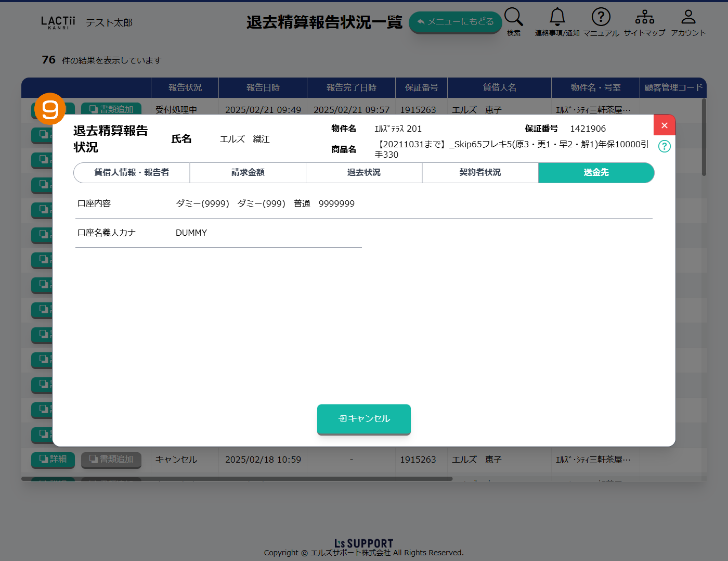Switch to 請求金額 tab

248,173
